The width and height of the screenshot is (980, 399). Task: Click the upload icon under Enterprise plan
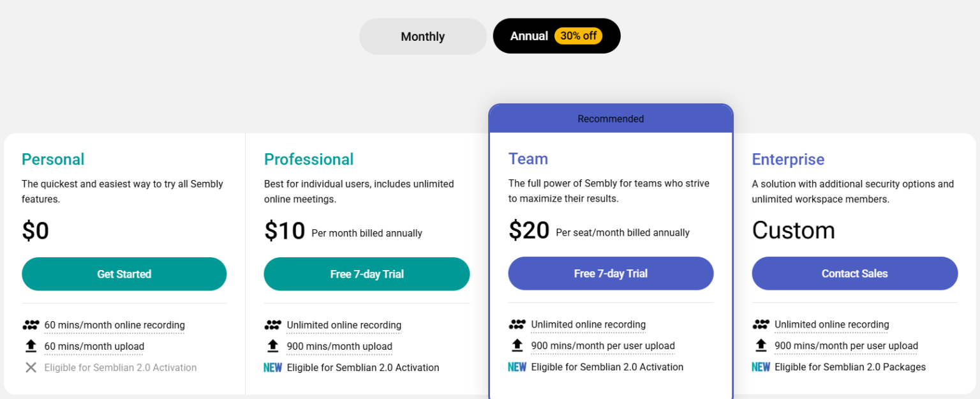(x=761, y=345)
